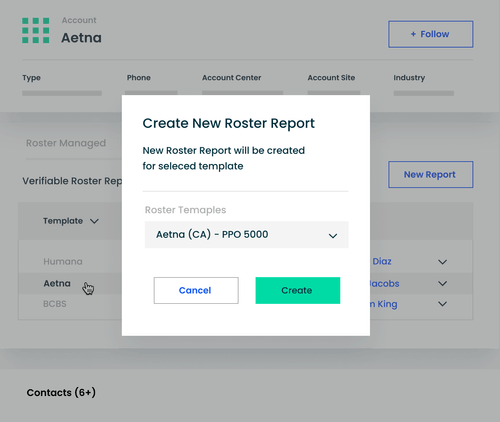Image resolution: width=500 pixels, height=422 pixels.
Task: Switch to the Roster Managed tab
Action: pos(66,143)
